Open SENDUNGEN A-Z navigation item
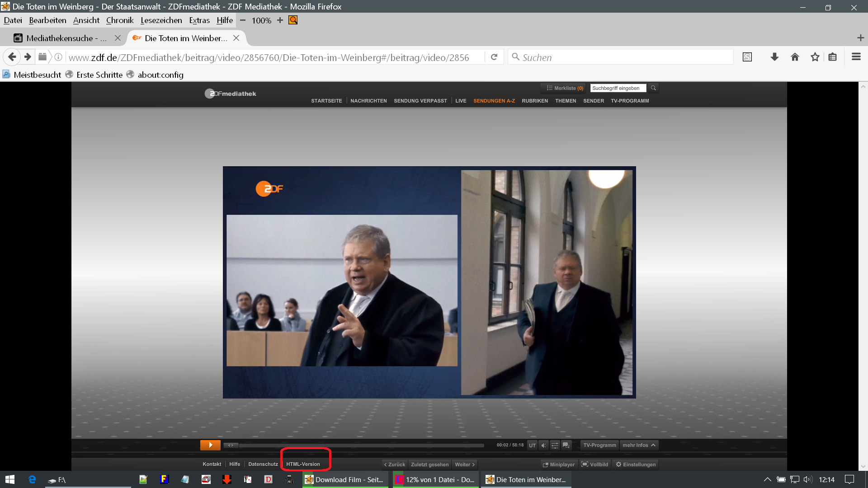Image resolution: width=868 pixels, height=488 pixels. pos(494,101)
